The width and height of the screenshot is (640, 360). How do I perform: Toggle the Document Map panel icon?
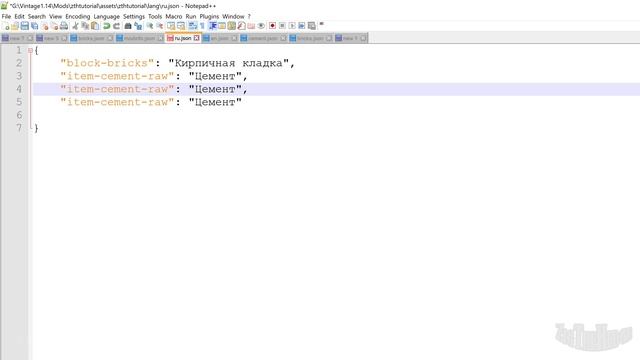coord(232,26)
